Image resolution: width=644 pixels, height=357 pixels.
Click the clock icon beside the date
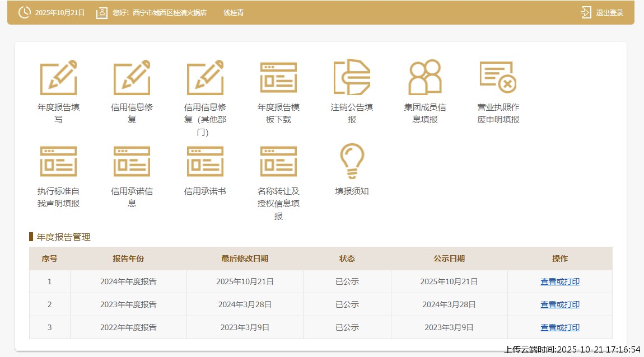click(x=25, y=13)
